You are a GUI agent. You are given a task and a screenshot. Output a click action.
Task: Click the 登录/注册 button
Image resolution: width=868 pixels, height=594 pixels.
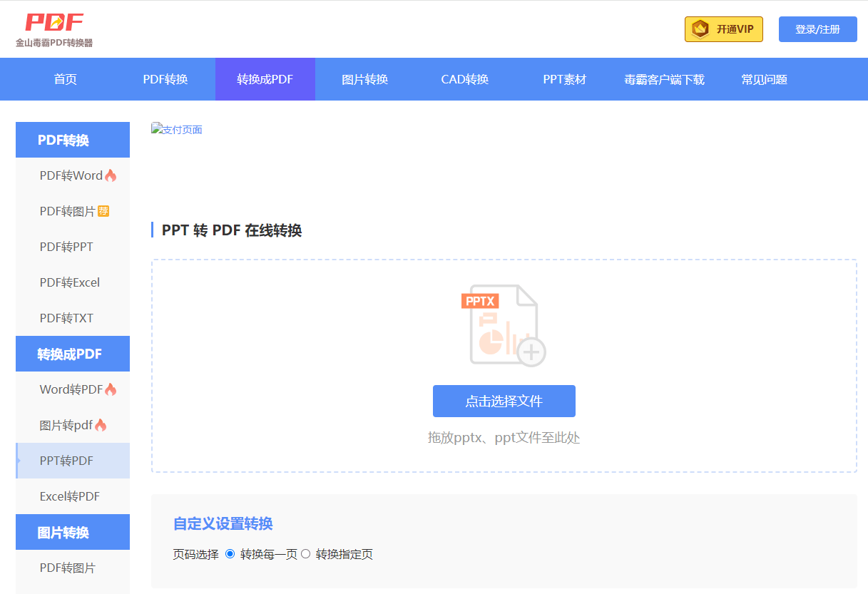click(817, 29)
